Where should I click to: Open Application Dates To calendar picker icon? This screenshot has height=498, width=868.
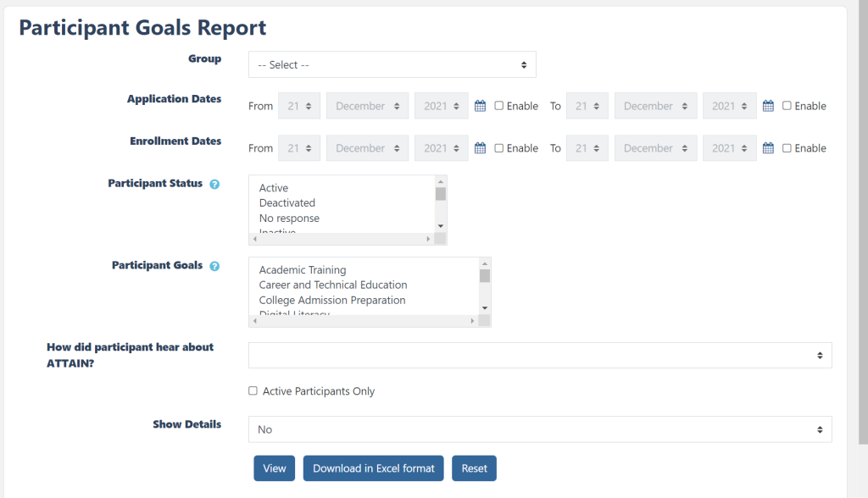click(x=768, y=106)
